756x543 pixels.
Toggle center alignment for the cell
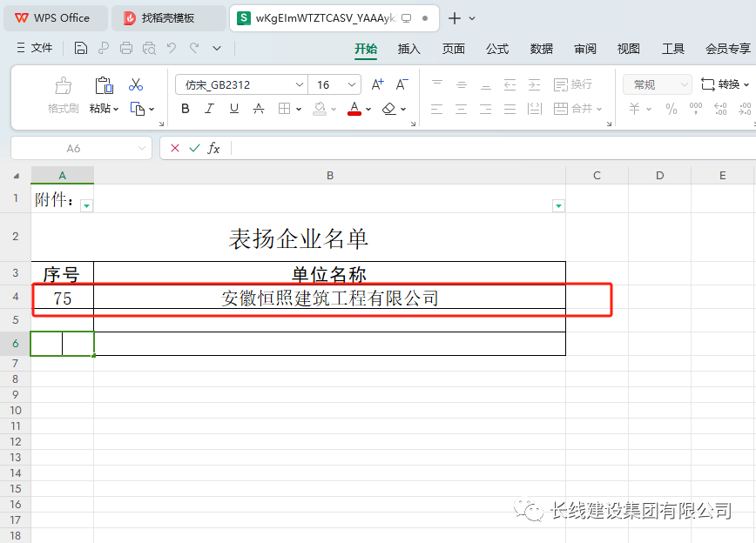[461, 108]
